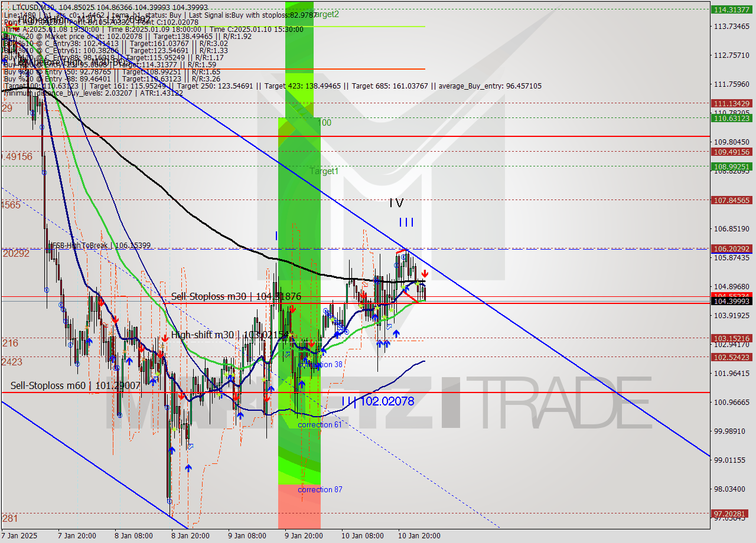
Task: Click the 8 Jan 08:00 time label
Action: coord(134,536)
